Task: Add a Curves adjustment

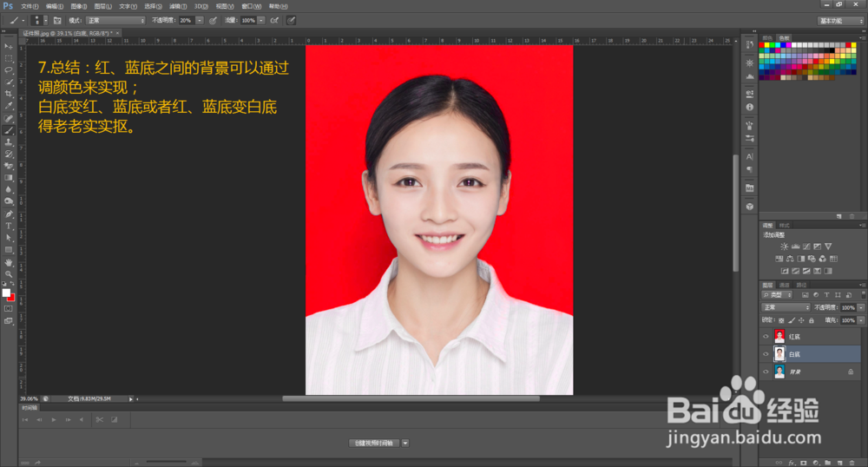Action: pos(806,247)
